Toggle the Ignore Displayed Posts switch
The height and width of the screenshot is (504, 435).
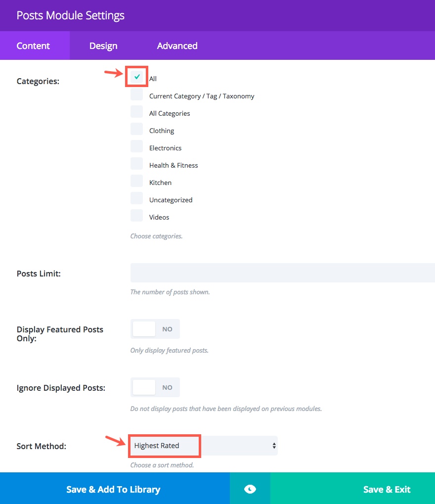155,387
